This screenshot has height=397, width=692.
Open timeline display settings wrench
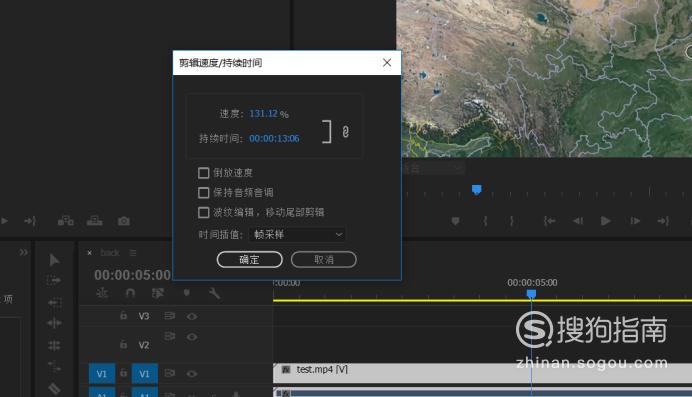pos(214,292)
